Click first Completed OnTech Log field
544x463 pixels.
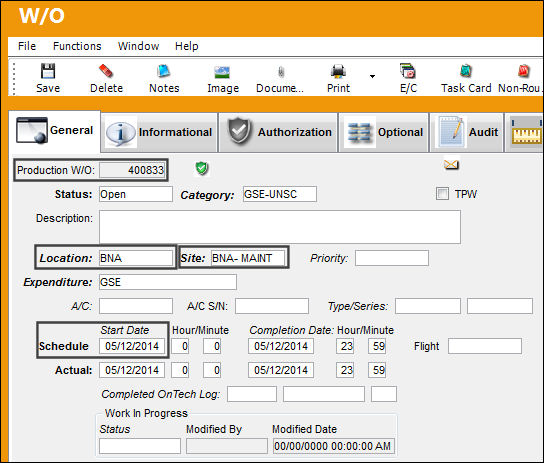pyautogui.click(x=252, y=394)
